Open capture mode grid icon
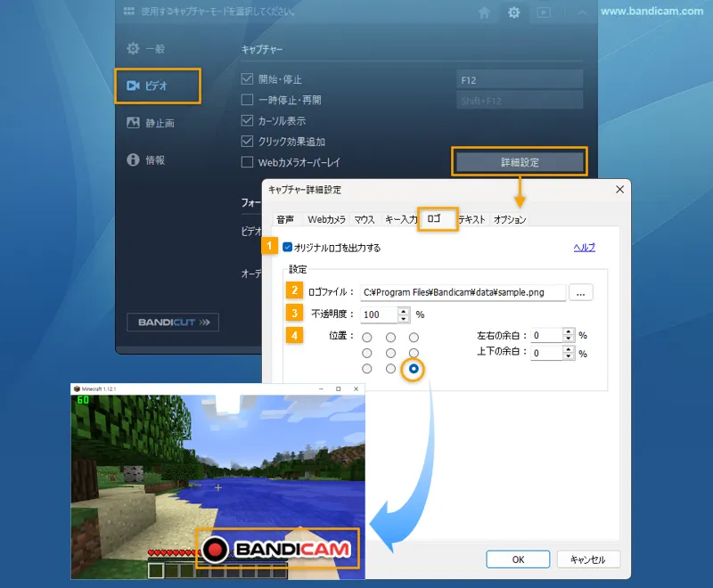The height and width of the screenshot is (588, 713). tap(128, 11)
